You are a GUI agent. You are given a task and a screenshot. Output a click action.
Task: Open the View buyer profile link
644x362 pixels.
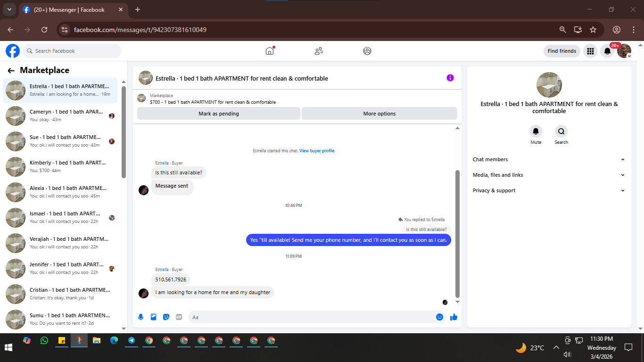[317, 151]
